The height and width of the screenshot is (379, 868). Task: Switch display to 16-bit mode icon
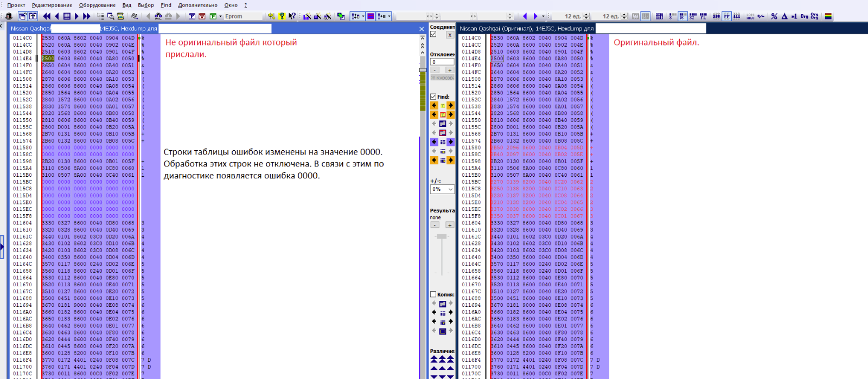pos(682,16)
